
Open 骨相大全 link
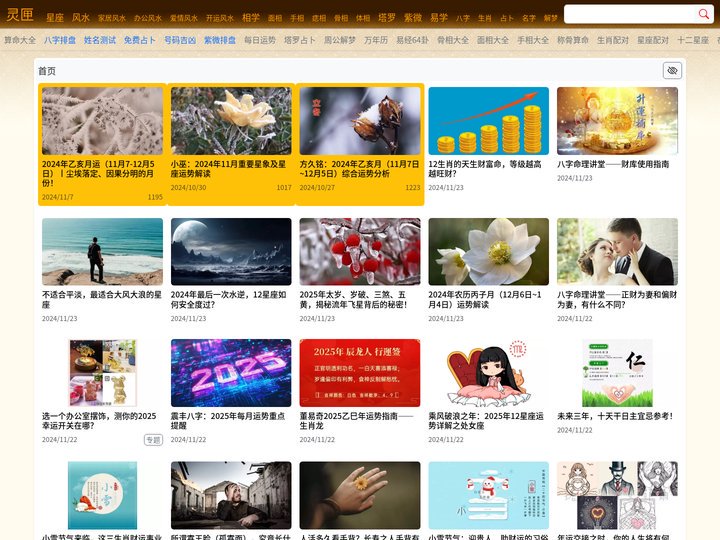point(453,40)
